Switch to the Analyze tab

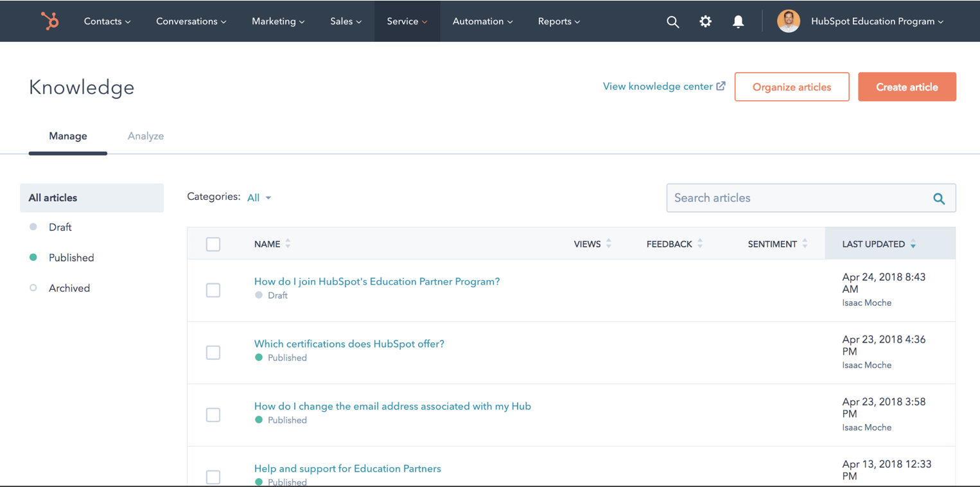click(x=146, y=136)
